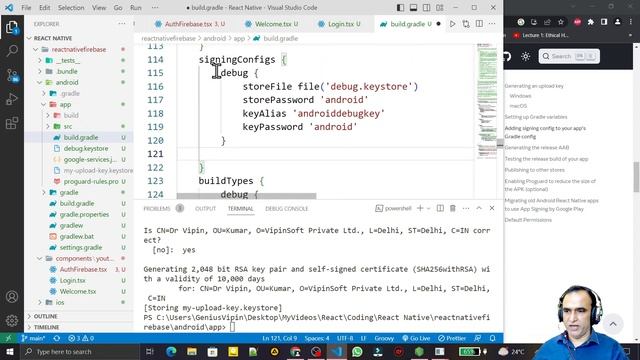Click the main branch indicator in status bar
Viewport: 640px width, 360px height.
pyautogui.click(x=33, y=338)
